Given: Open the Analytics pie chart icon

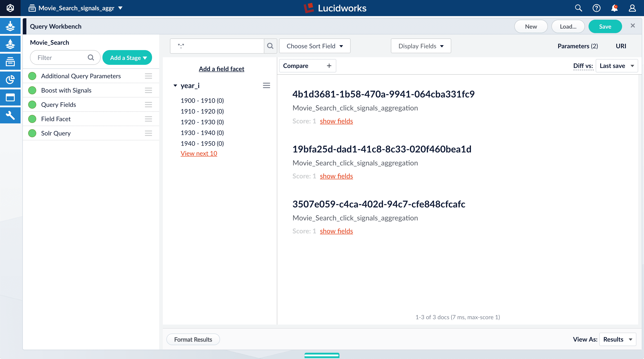Looking at the screenshot, I should pos(10,80).
